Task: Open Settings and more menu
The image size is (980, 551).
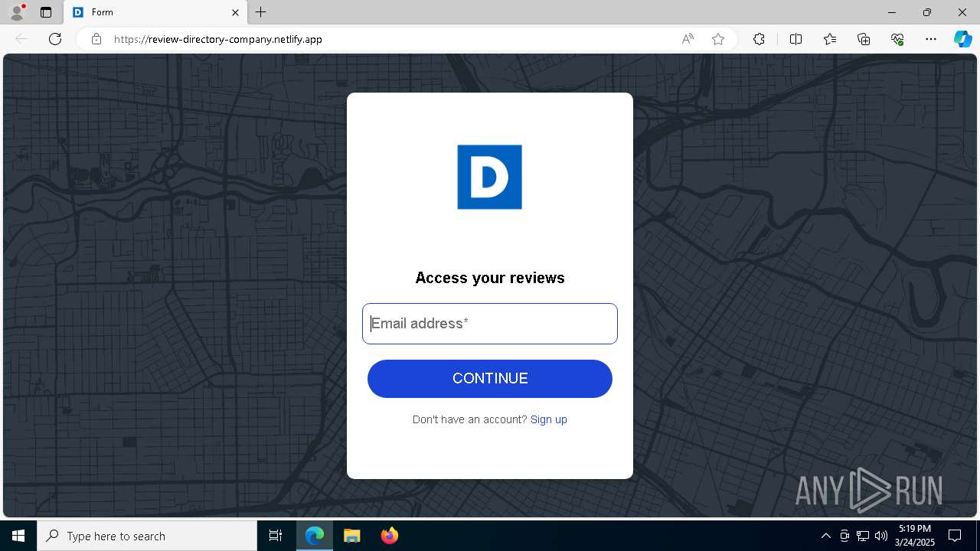Action: click(931, 39)
